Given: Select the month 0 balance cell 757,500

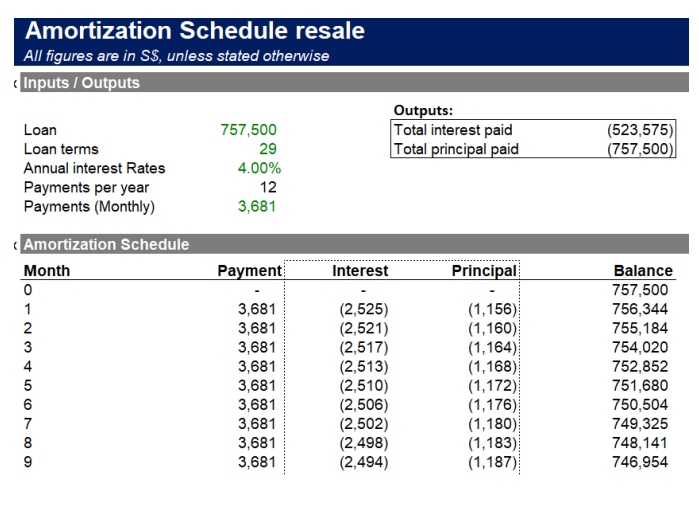Looking at the screenshot, I should click(x=642, y=290).
